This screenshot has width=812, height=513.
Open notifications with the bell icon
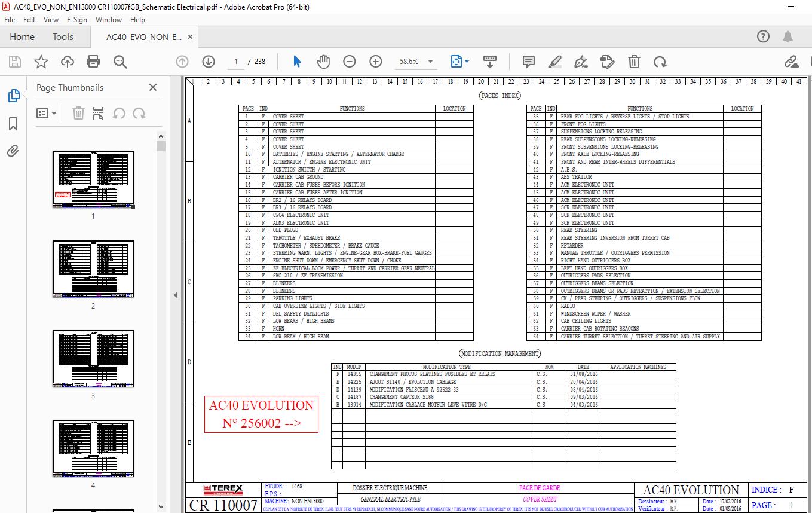pyautogui.click(x=788, y=36)
